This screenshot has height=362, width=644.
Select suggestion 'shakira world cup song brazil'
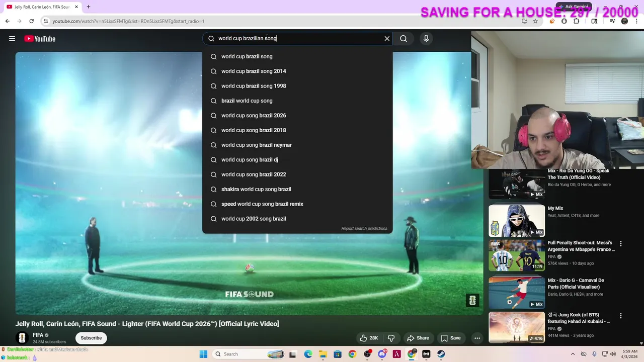(x=297, y=189)
